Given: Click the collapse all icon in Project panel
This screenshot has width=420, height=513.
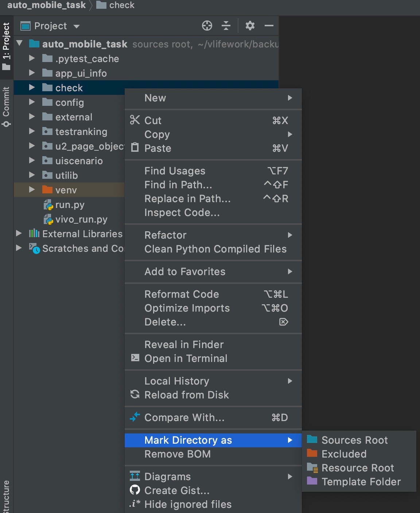Looking at the screenshot, I should pyautogui.click(x=226, y=26).
